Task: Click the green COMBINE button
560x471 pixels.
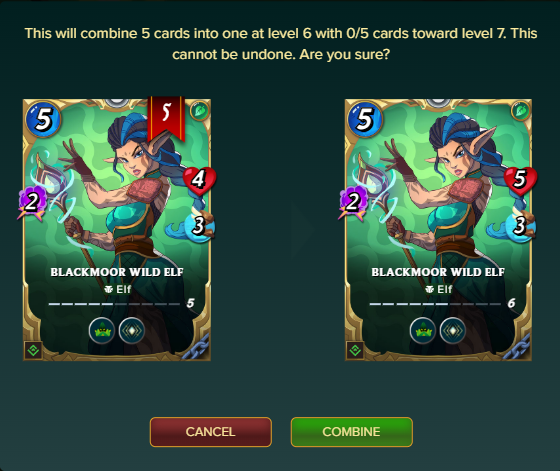Action: pos(352,432)
